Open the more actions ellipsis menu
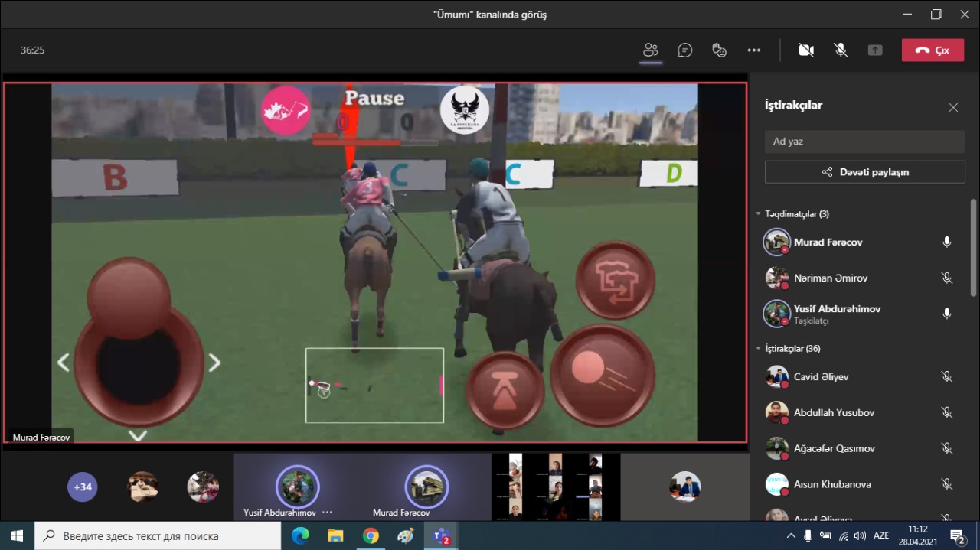The image size is (980, 550). point(754,50)
